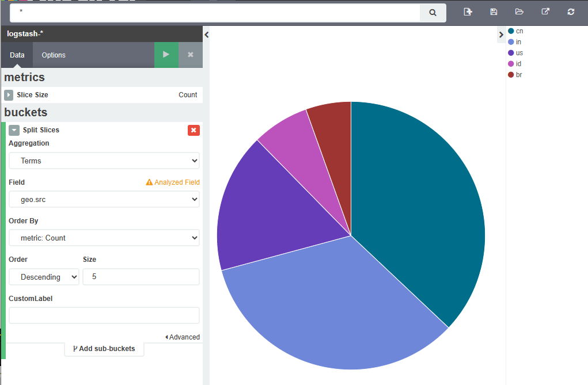This screenshot has height=385, width=588.
Task: Discard changes with the gray X button
Action: point(191,55)
